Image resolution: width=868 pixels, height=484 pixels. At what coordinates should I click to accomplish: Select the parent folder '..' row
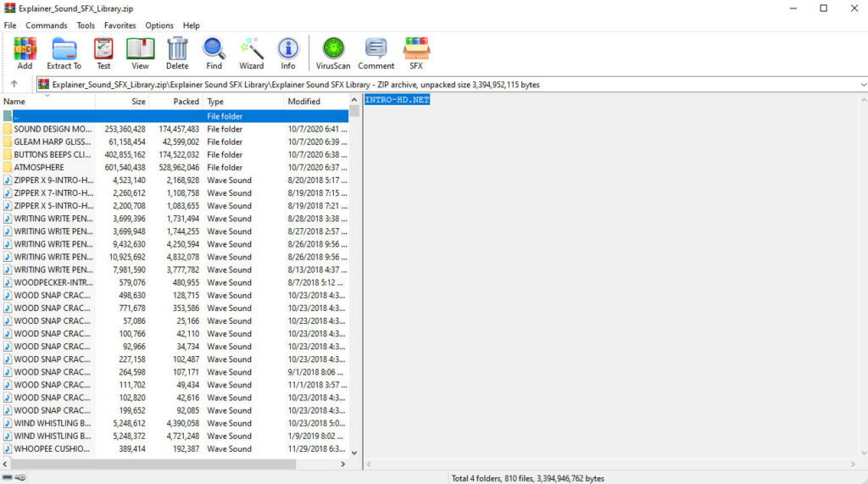(175, 116)
